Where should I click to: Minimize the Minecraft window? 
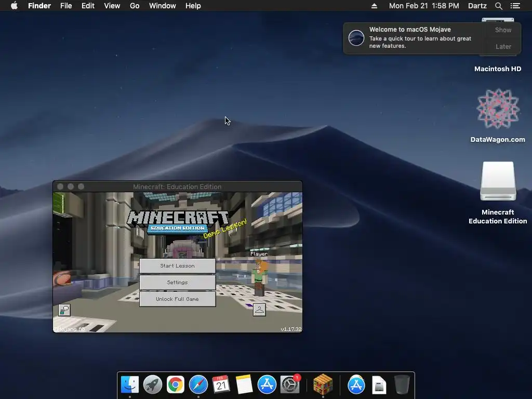[x=71, y=187]
